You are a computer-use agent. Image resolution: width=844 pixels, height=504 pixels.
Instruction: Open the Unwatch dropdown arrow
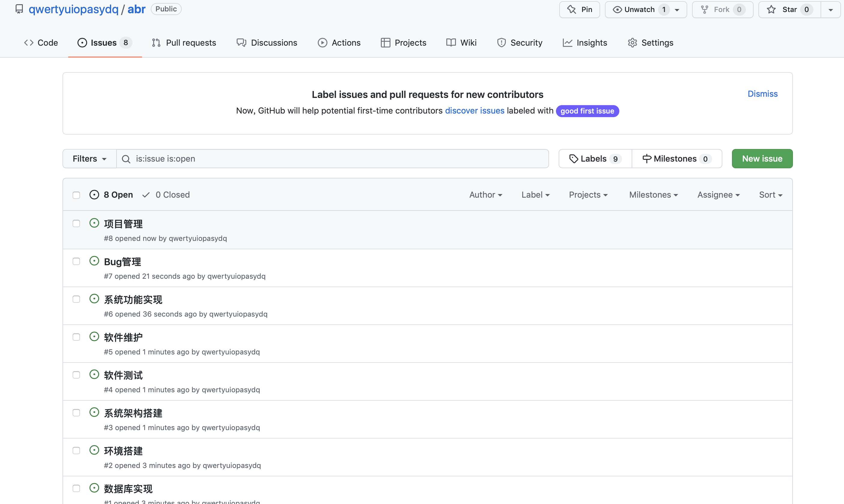(677, 10)
